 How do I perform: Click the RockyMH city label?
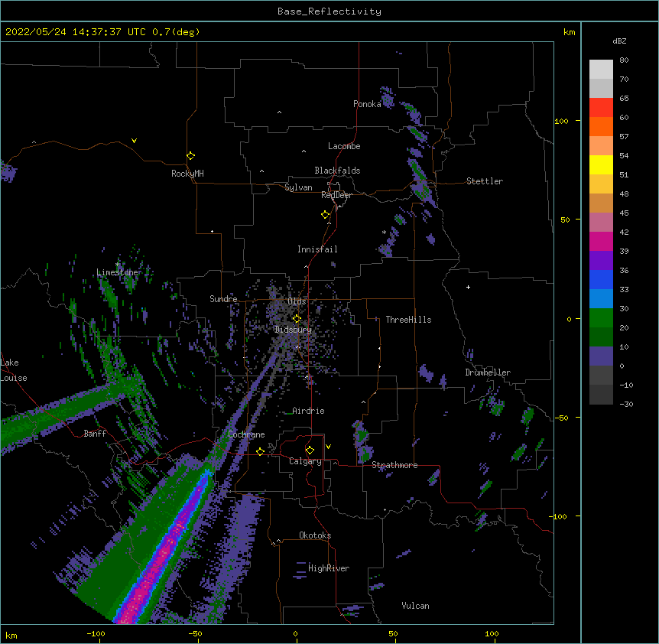[187, 173]
